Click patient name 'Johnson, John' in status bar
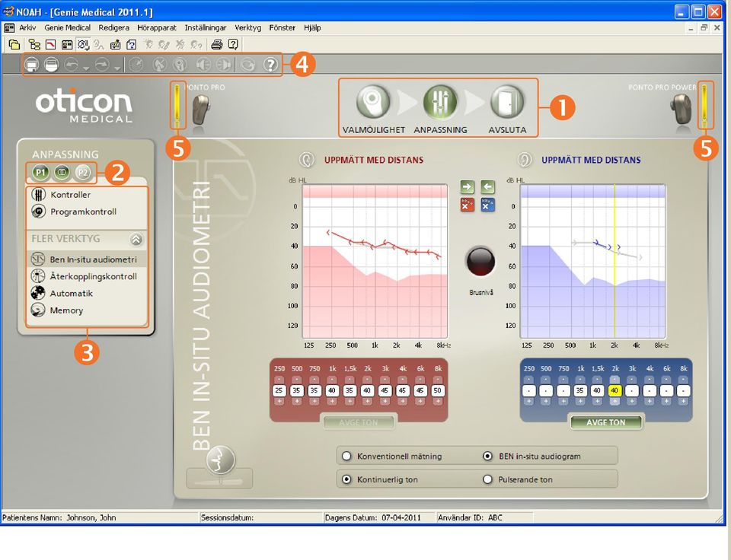The image size is (731, 560). [x=91, y=517]
